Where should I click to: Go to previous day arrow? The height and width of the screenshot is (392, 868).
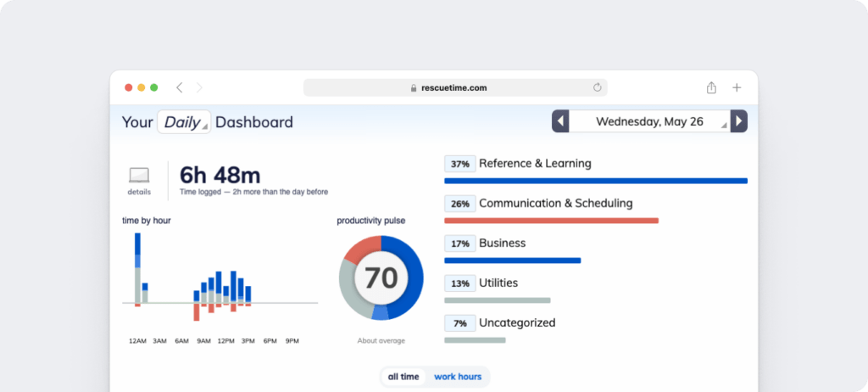point(560,121)
